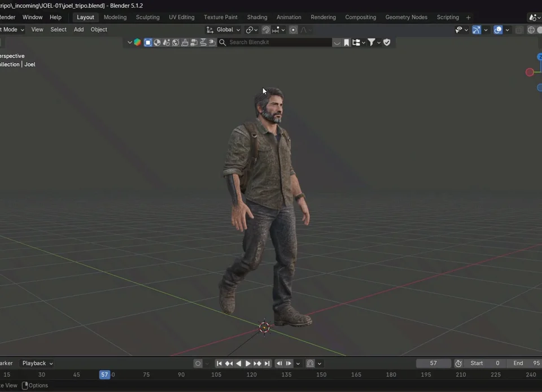Step forward one frame
Screen dimensions: 542x392
pos(289,363)
